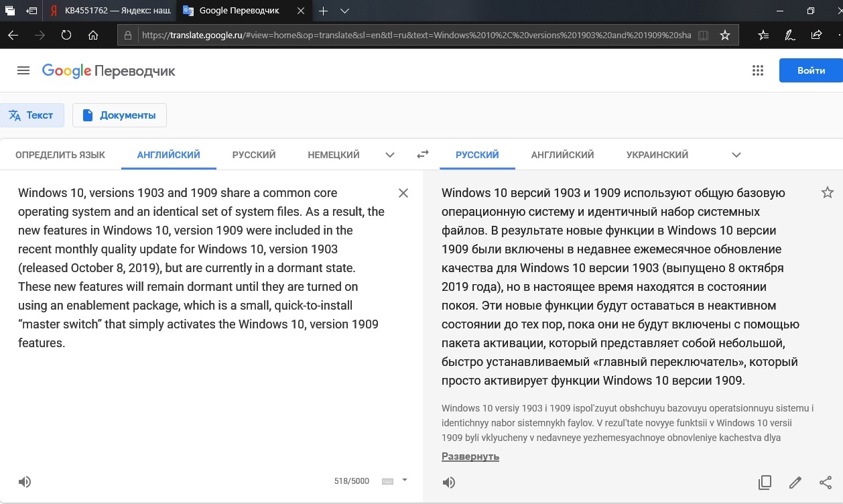
Task: Click the Войти sign-in button
Action: coord(811,70)
